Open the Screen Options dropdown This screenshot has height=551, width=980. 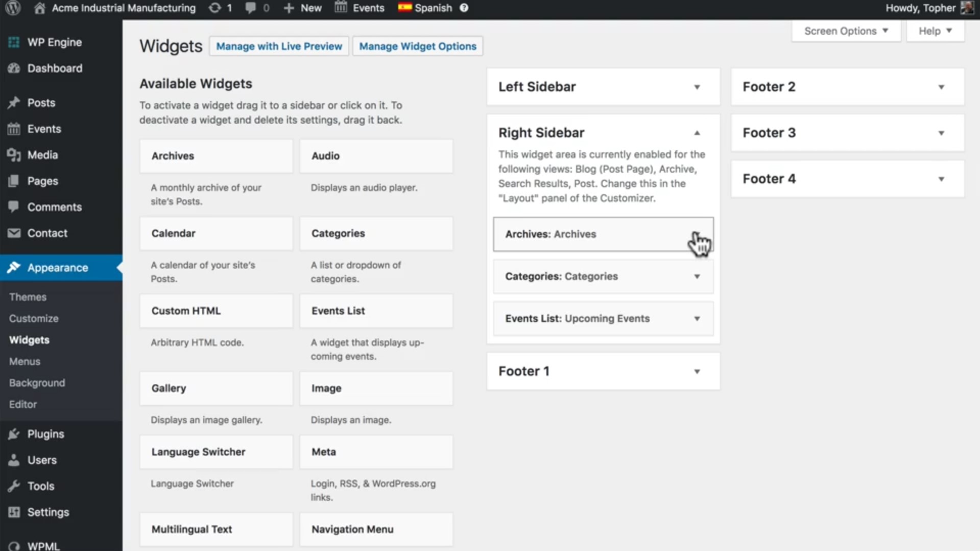coord(845,31)
